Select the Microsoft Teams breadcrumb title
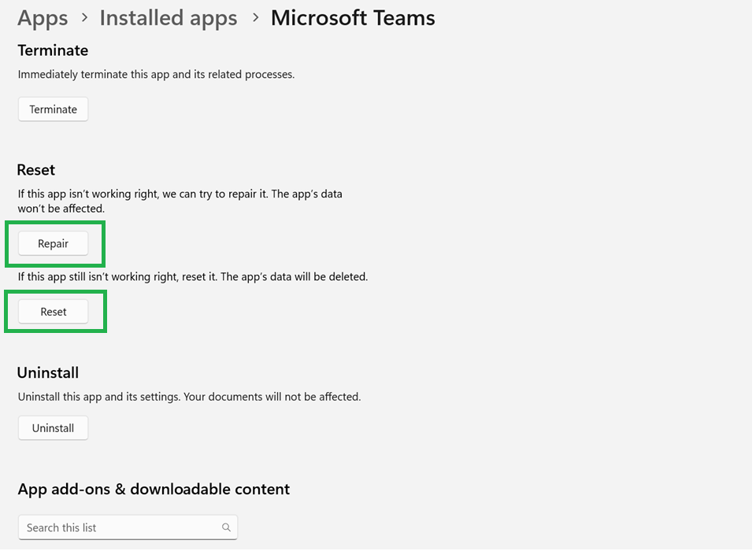The height and width of the screenshot is (551, 756). tap(353, 18)
